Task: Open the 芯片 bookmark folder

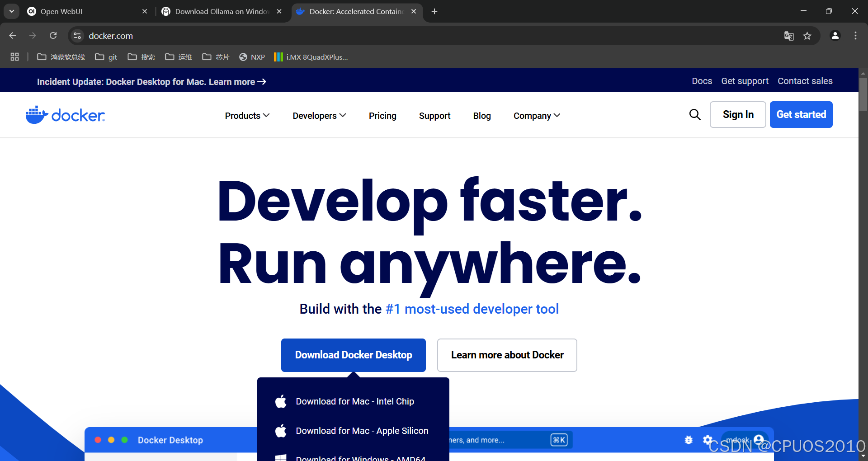Action: coord(216,57)
